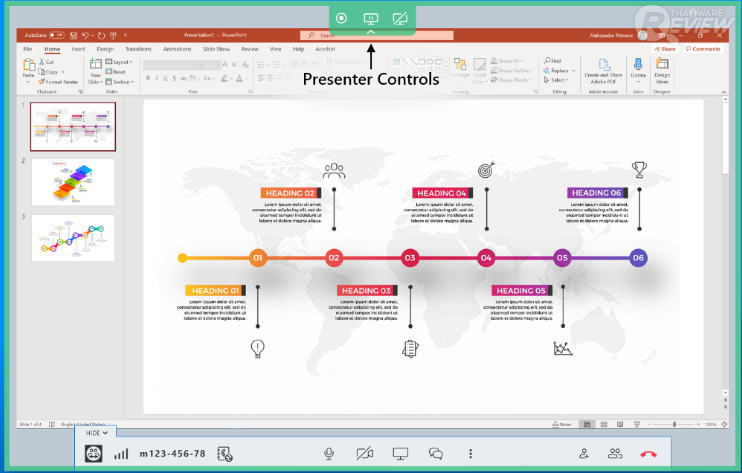Click the screen share monitor icon
Screen dimensions: 742x473
pos(400,454)
